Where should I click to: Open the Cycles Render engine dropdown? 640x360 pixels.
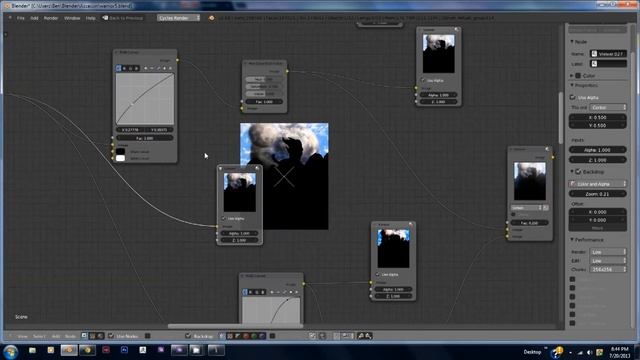click(178, 18)
